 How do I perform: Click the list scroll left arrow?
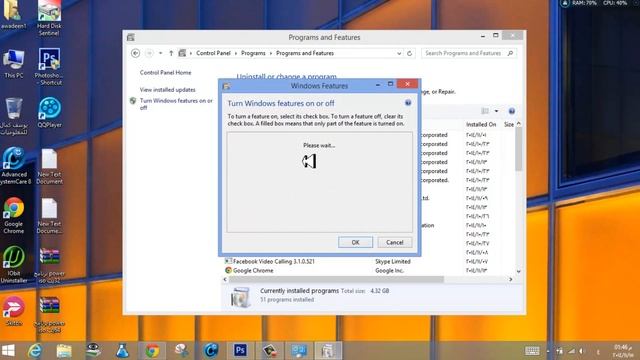pos(225,280)
